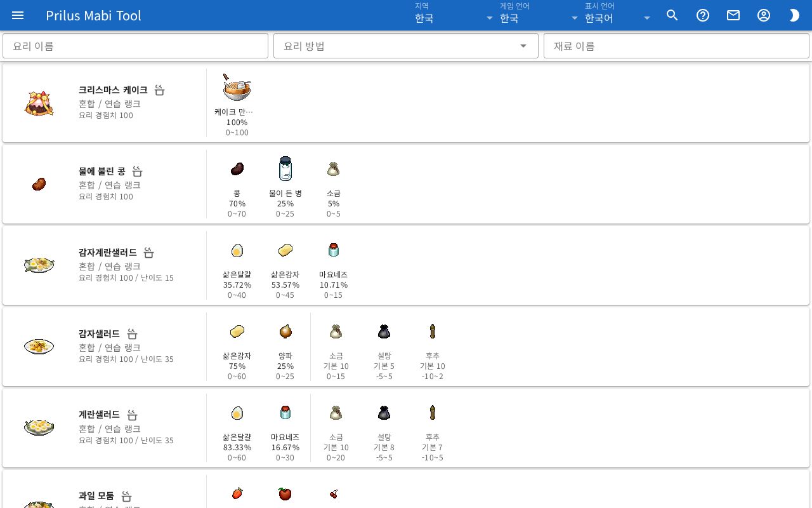Image resolution: width=812 pixels, height=508 pixels.
Task: Select the 케이크 만… ingredient bowl icon
Action: [x=237, y=88]
